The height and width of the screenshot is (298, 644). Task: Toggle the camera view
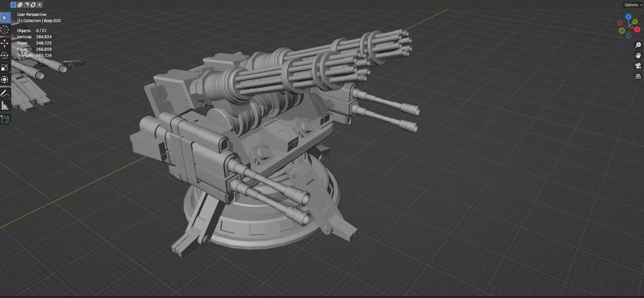click(x=638, y=66)
